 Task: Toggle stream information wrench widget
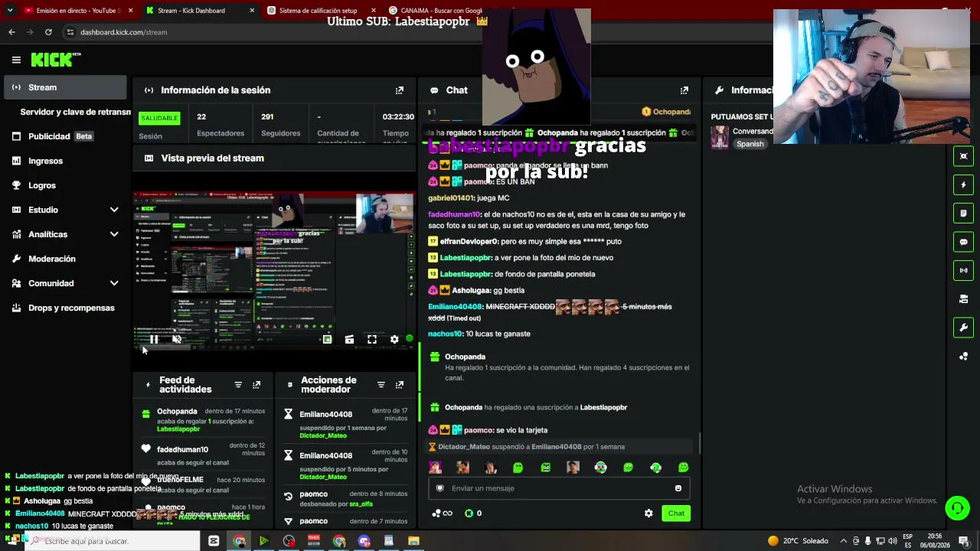point(963,328)
